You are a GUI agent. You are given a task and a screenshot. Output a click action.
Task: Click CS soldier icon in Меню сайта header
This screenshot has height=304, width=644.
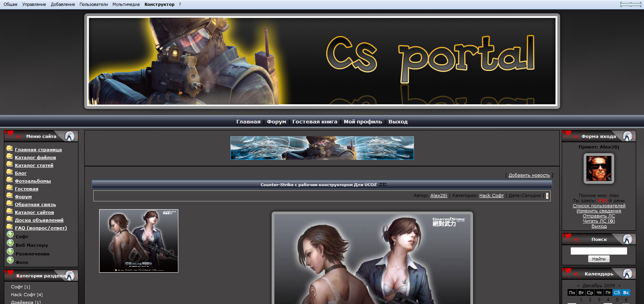click(70, 136)
